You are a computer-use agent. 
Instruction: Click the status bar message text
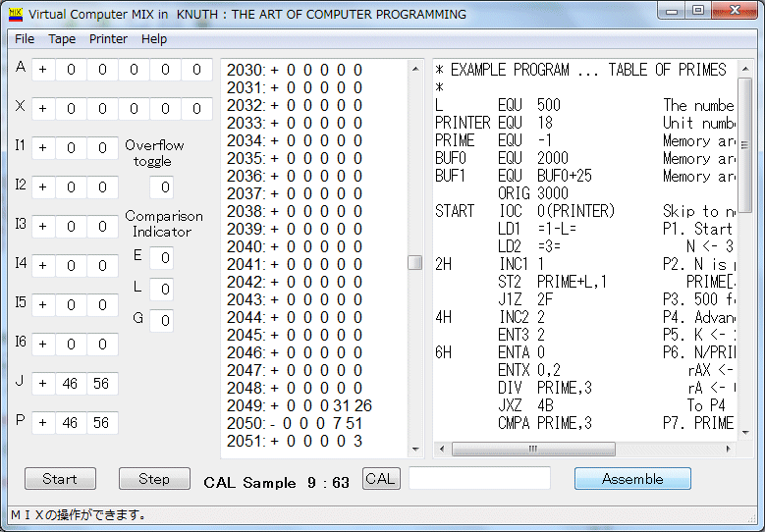pos(79,514)
